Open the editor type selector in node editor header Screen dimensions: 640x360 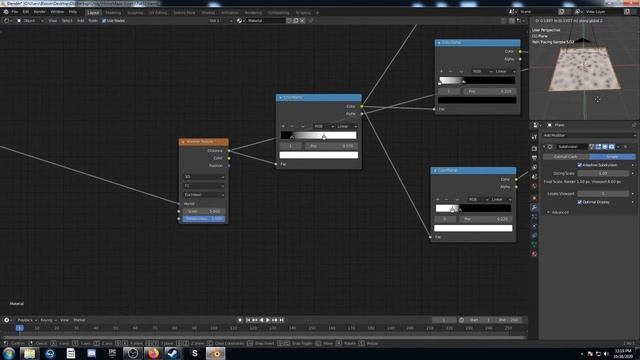tap(8, 20)
